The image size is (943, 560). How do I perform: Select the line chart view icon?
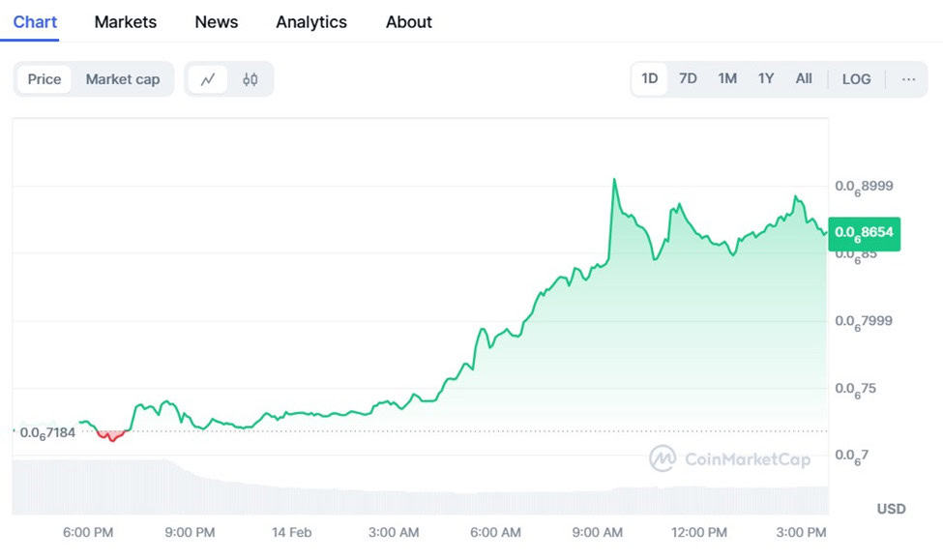coord(208,79)
